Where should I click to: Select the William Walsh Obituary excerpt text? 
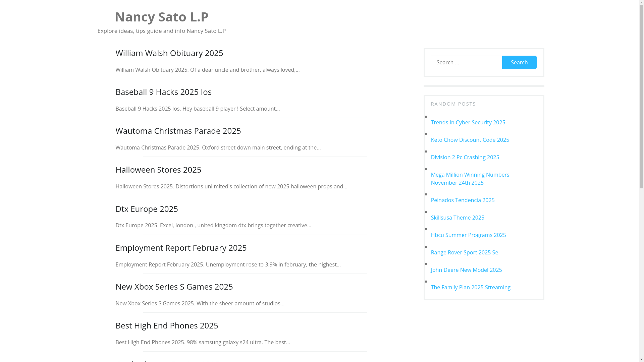coord(207,70)
